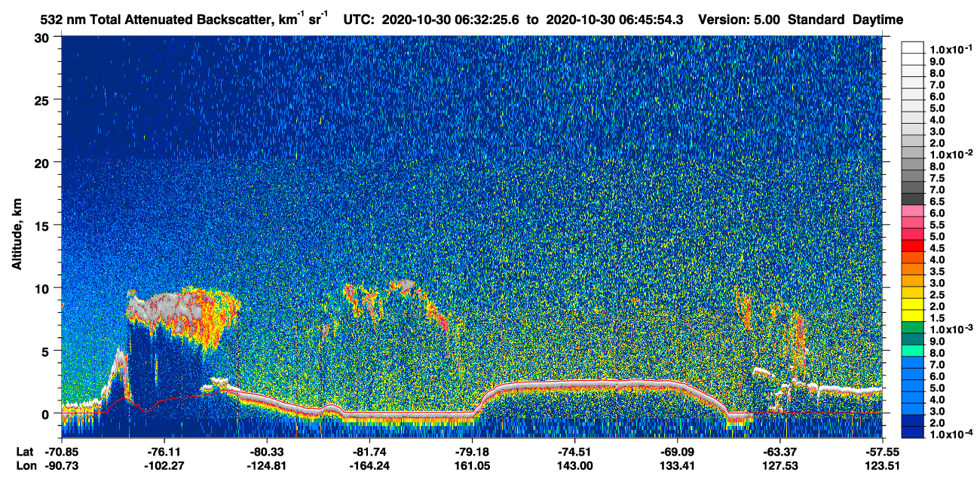The image size is (980, 503).
Task: Click latitude value '-76.11'
Action: click(164, 452)
